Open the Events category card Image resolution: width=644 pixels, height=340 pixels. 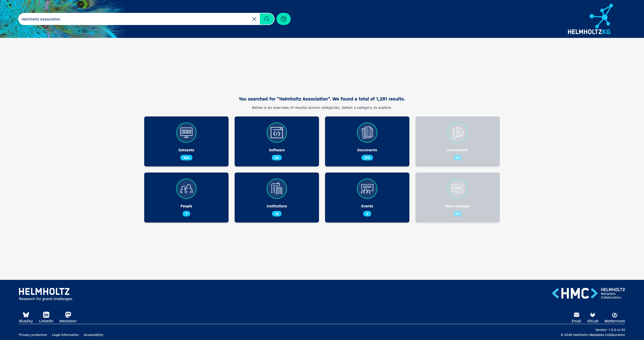tap(367, 197)
